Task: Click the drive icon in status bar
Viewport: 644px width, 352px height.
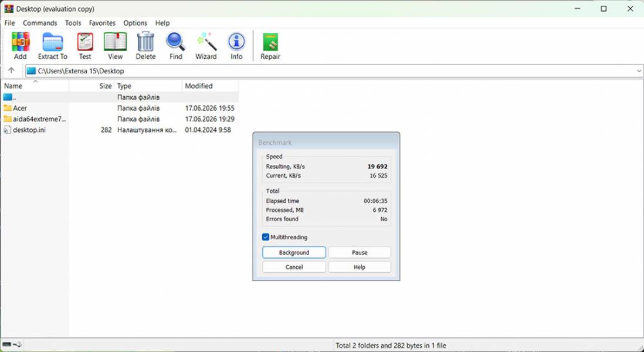Action: point(6,344)
